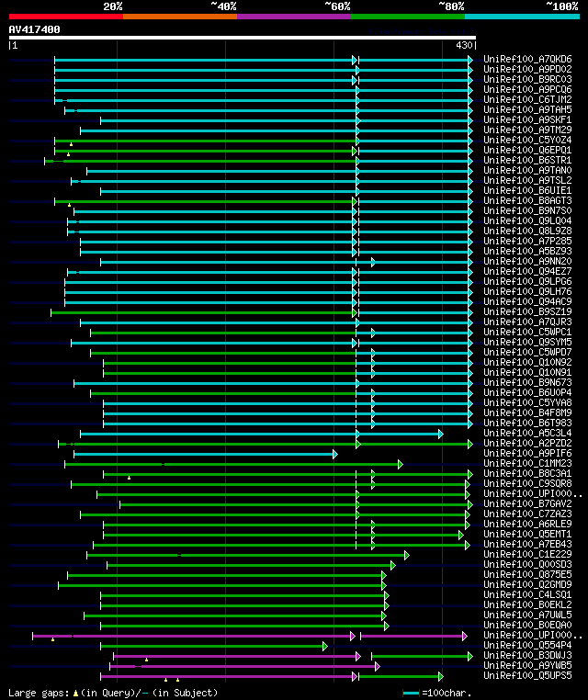Select hit label UniRef100_B7GAV2
The width and height of the screenshot is (588, 700).
527,503
